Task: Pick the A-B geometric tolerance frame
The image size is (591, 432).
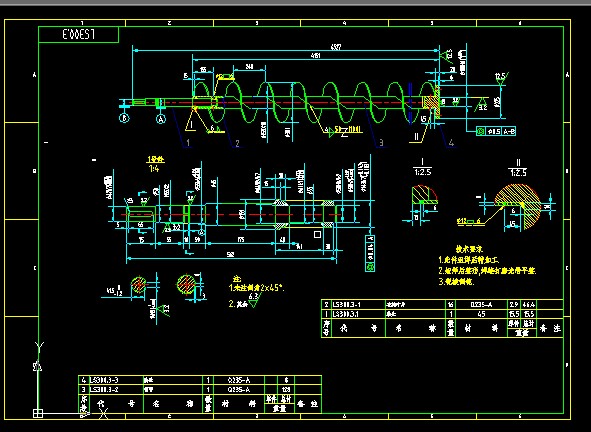Action: coord(496,131)
